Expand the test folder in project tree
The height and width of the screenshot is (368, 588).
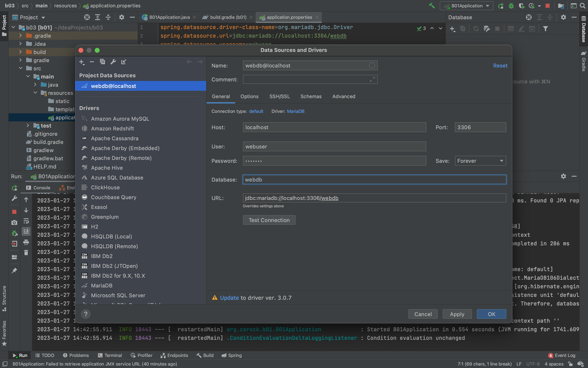click(28, 125)
